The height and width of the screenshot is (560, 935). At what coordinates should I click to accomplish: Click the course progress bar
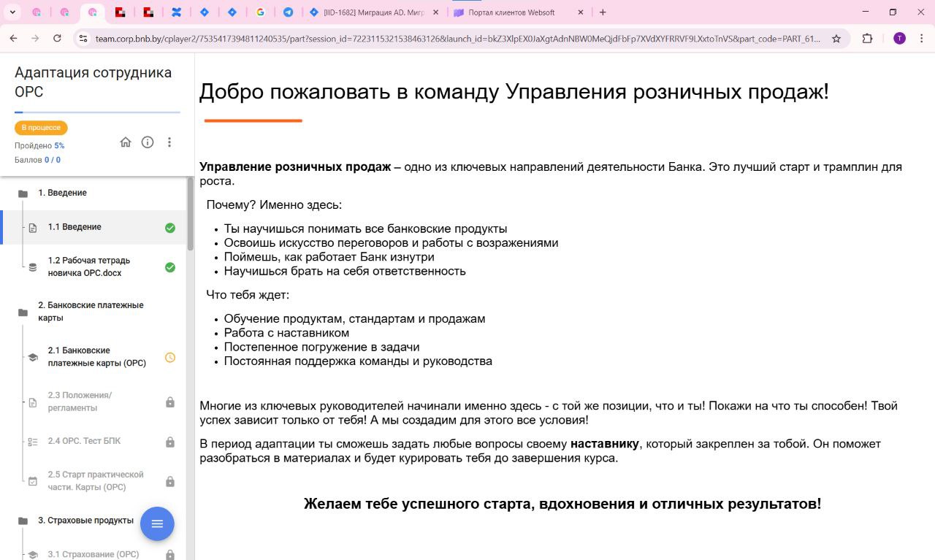[x=97, y=112]
